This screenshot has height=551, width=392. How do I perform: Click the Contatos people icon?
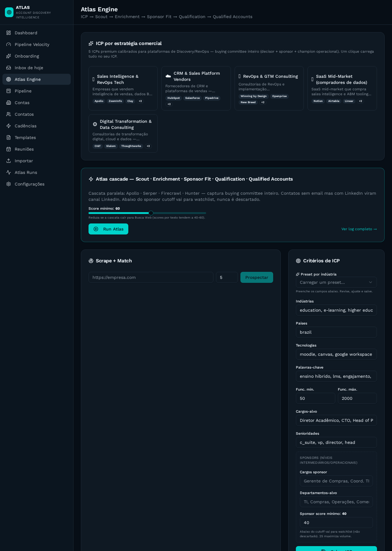(9, 114)
